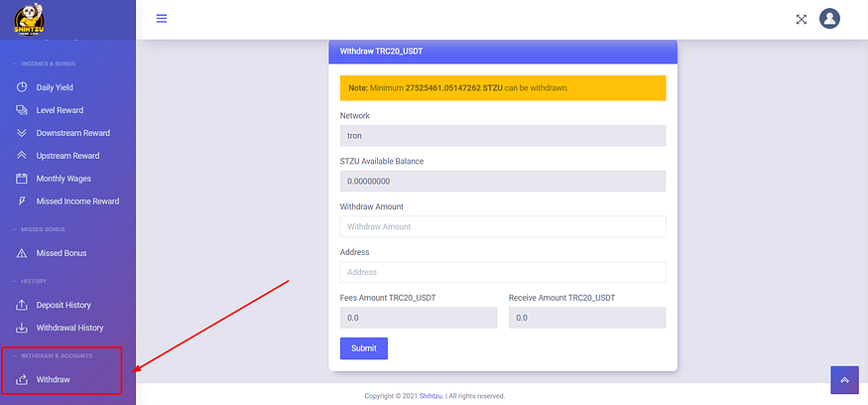Go to Upstream Reward page
Screen dimensions: 868x405
(x=67, y=156)
